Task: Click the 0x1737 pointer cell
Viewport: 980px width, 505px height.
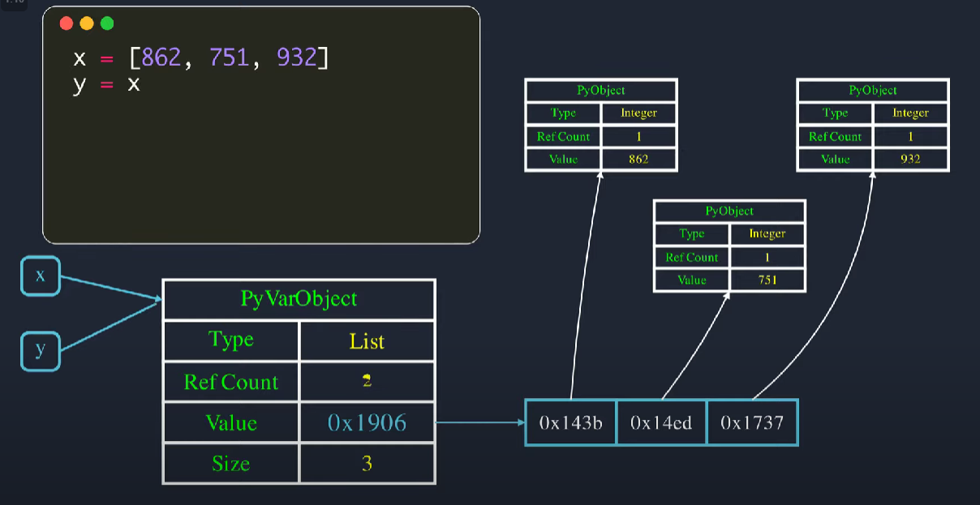Action: pos(752,422)
